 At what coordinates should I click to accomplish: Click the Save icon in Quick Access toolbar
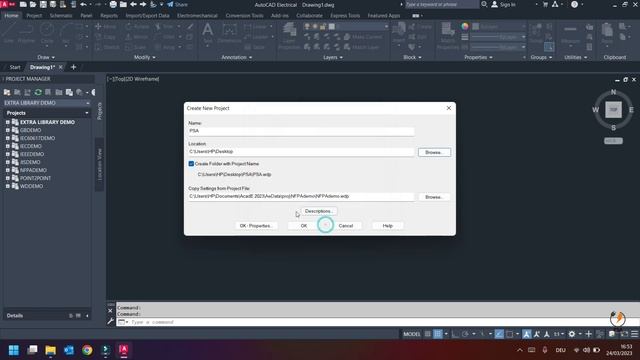pyautogui.click(x=43, y=4)
